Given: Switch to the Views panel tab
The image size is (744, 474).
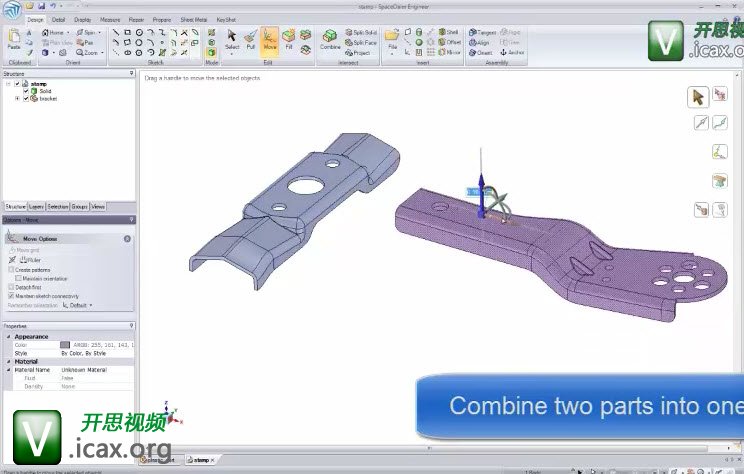Looking at the screenshot, I should click(x=98, y=206).
